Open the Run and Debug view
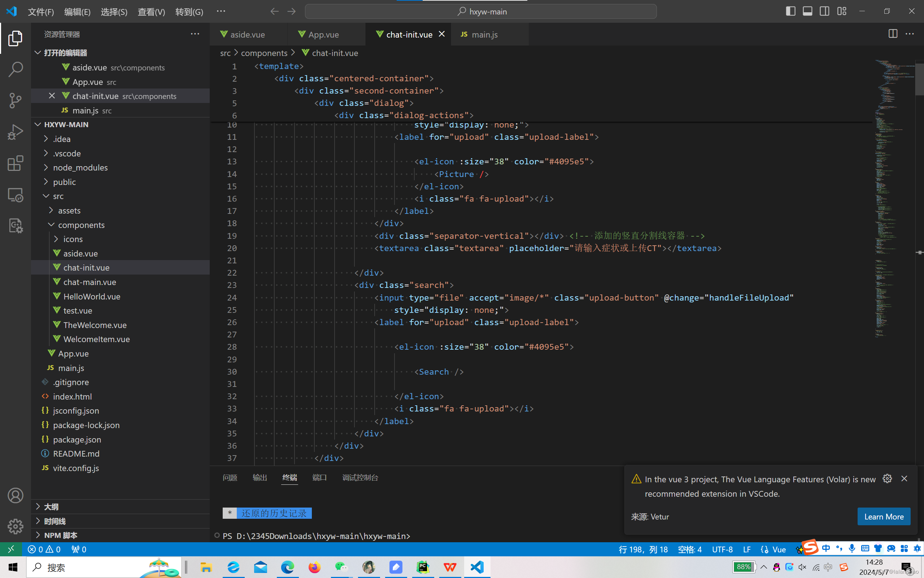 [x=15, y=132]
